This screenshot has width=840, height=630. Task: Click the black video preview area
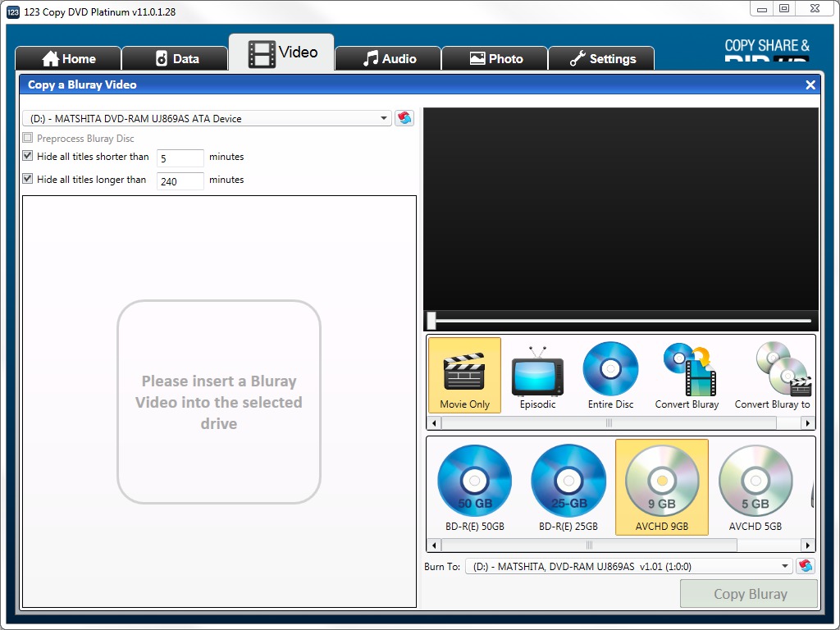[620, 209]
